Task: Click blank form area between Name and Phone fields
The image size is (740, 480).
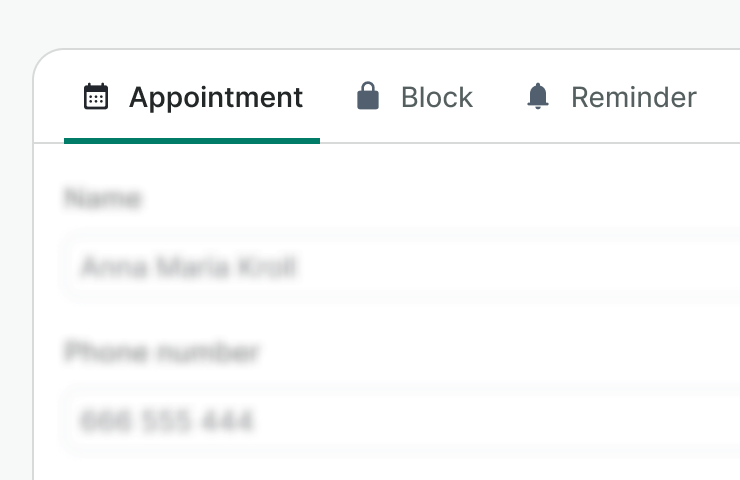Action: (x=400, y=316)
